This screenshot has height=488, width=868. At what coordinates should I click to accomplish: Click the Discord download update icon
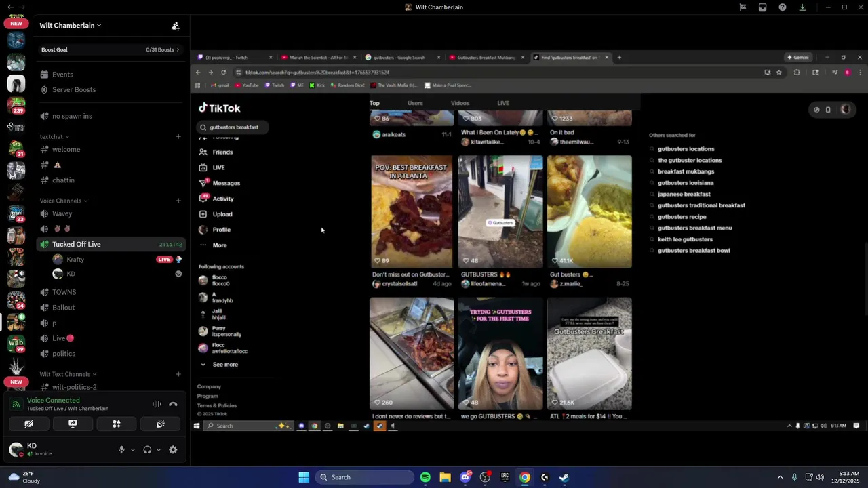coord(802,7)
